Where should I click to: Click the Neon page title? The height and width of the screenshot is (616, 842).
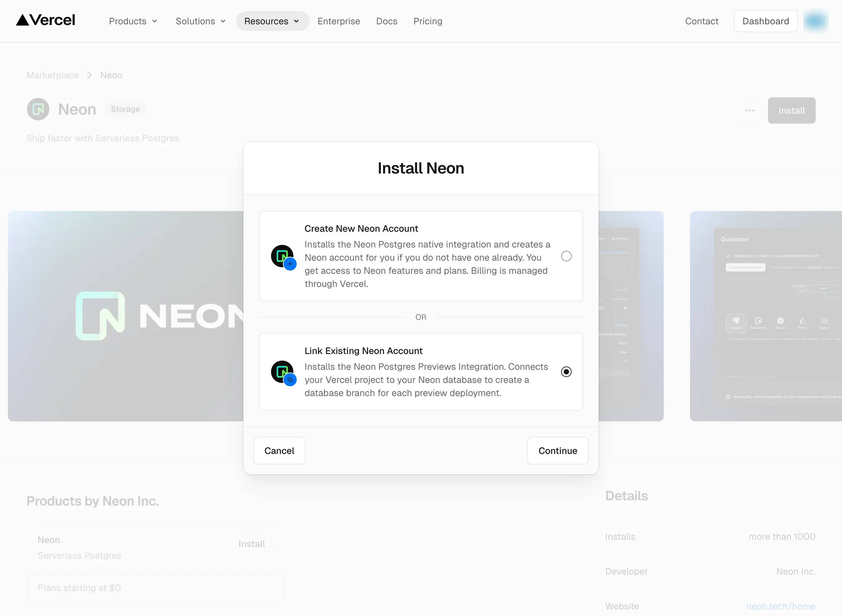(77, 109)
